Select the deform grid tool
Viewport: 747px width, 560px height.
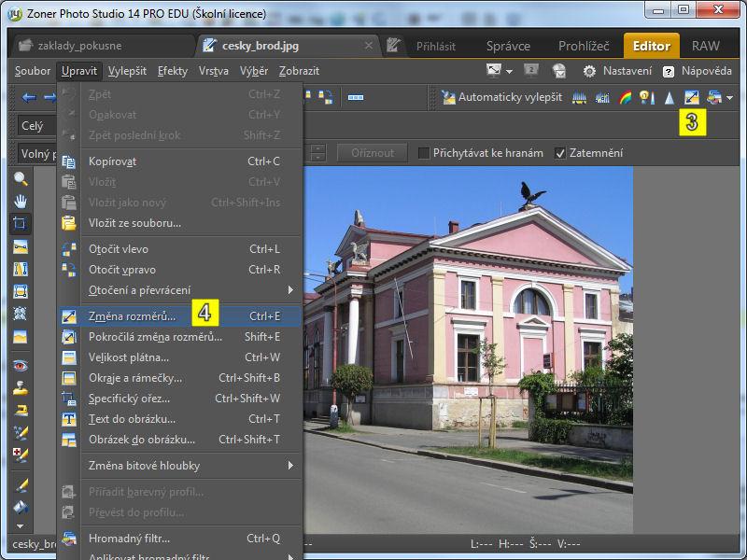pyautogui.click(x=20, y=314)
